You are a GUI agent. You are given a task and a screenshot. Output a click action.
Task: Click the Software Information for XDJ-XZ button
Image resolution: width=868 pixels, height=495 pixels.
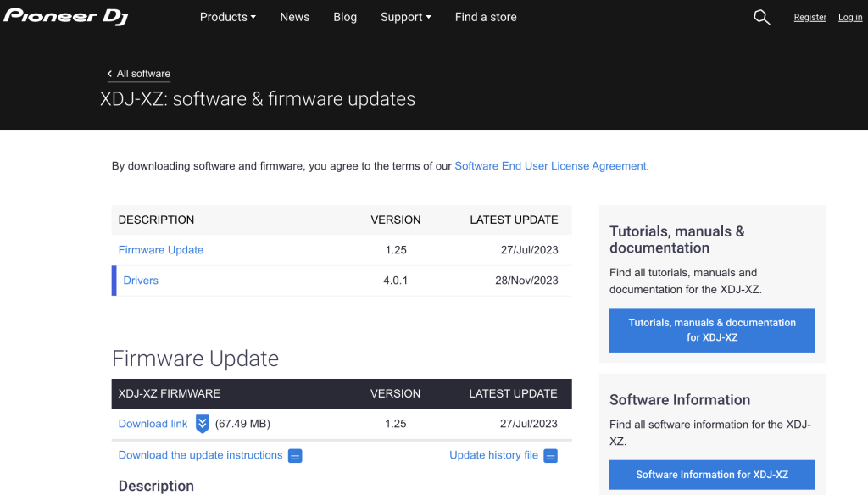712,475
